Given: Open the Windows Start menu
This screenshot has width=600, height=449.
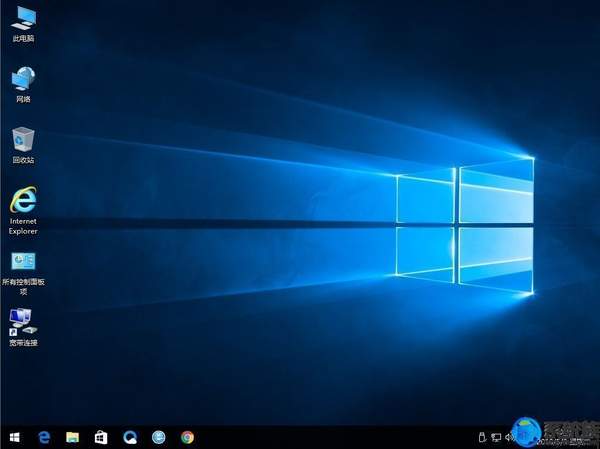Looking at the screenshot, I should click(15, 437).
